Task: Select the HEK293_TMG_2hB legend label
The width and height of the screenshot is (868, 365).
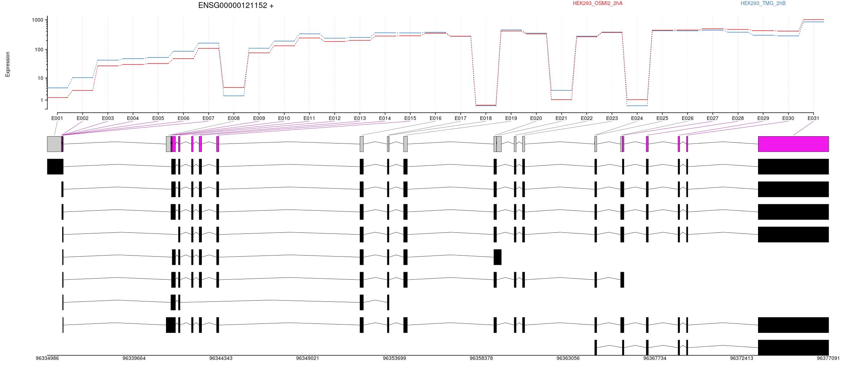Action: pyautogui.click(x=763, y=3)
